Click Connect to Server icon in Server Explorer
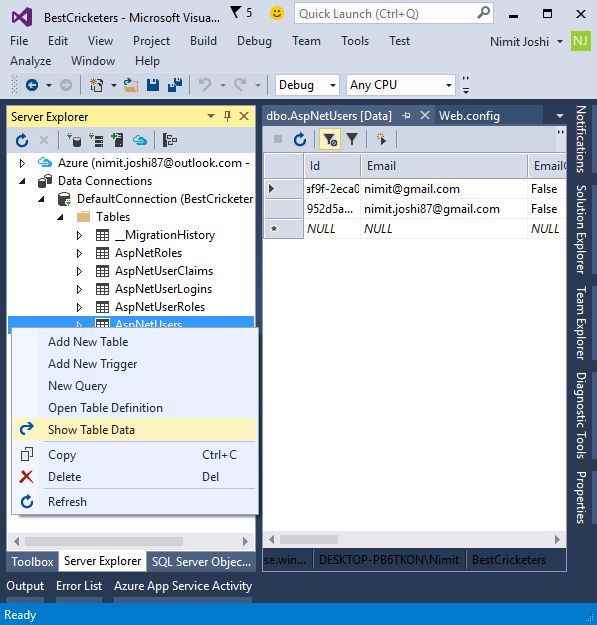This screenshot has height=625, width=597. (x=96, y=140)
